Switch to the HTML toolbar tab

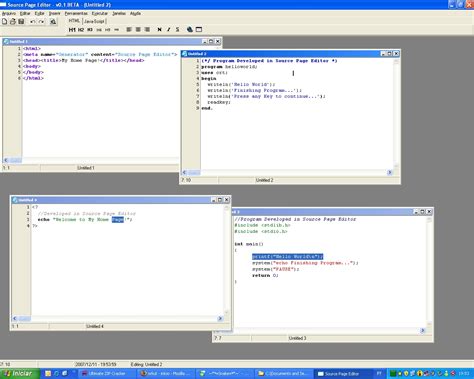click(x=74, y=21)
